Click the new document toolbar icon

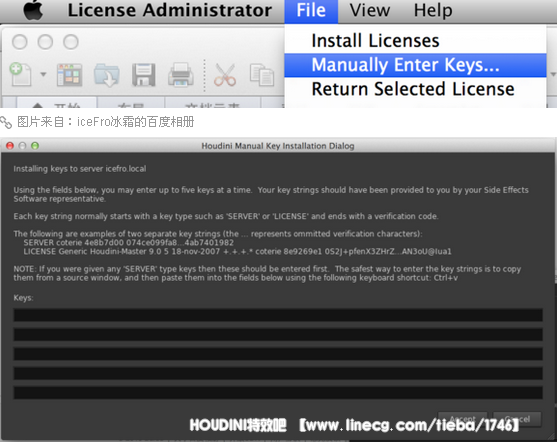[21, 74]
